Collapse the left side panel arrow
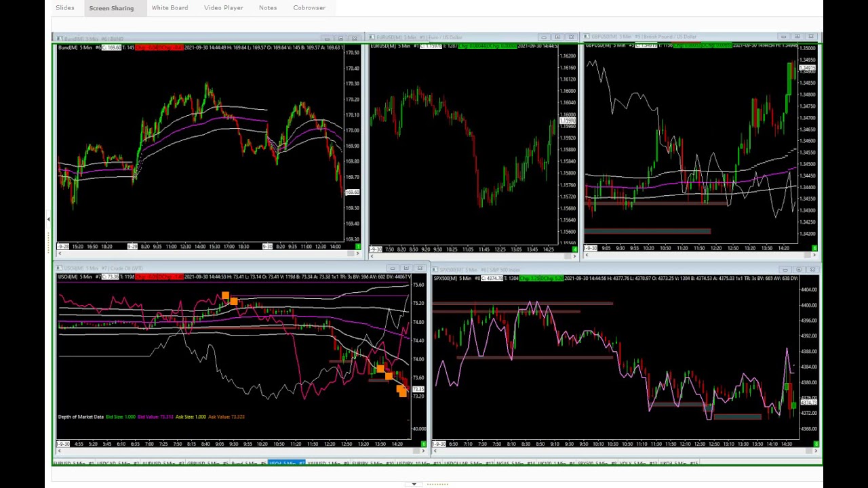Screen dimensions: 868x488 point(48,220)
